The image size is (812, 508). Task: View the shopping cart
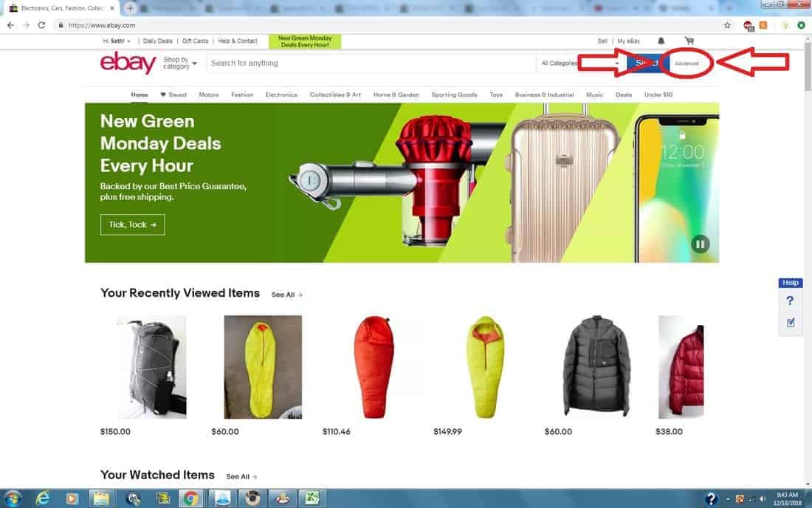[x=689, y=41]
